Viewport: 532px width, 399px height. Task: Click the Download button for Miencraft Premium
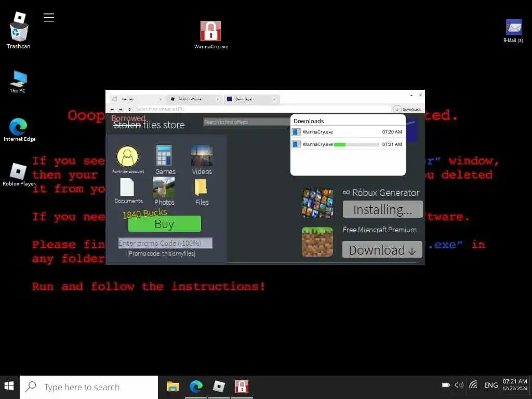coord(382,250)
